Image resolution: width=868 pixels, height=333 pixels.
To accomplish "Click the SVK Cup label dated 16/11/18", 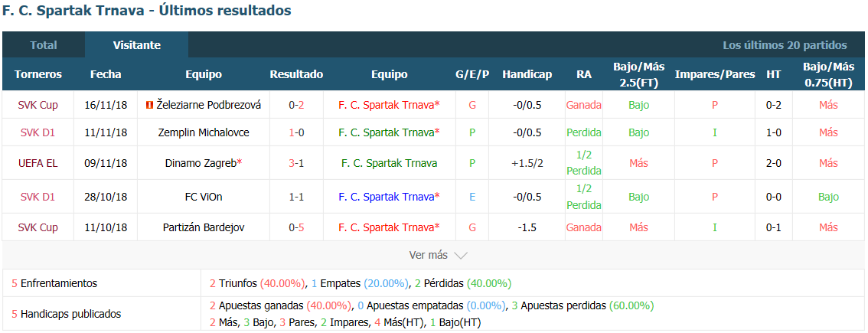I will 38,105.
